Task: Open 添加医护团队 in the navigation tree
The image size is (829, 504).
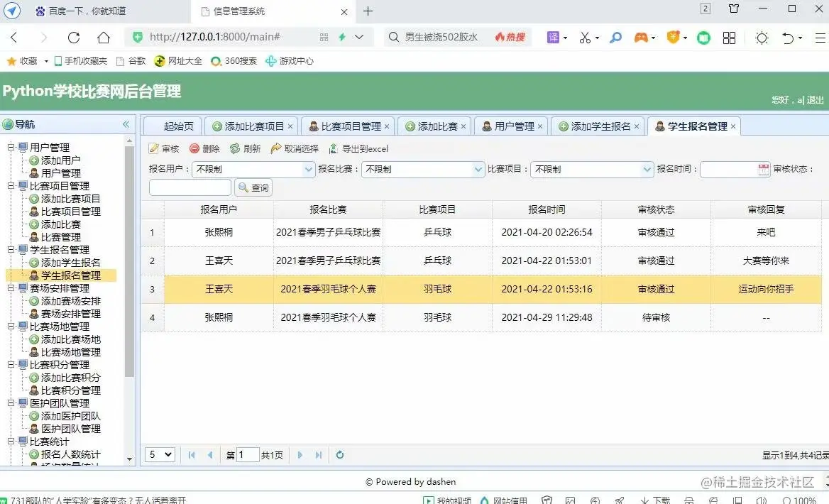Action: coord(70,416)
